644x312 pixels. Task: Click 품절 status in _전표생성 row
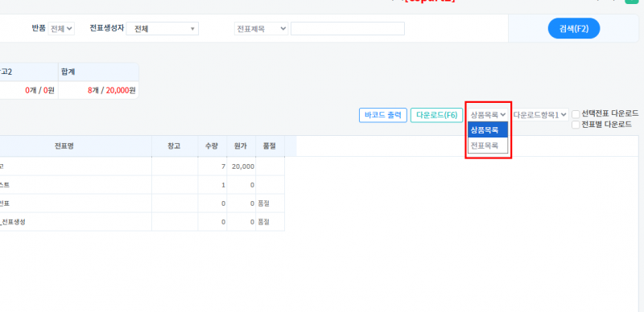click(x=264, y=222)
